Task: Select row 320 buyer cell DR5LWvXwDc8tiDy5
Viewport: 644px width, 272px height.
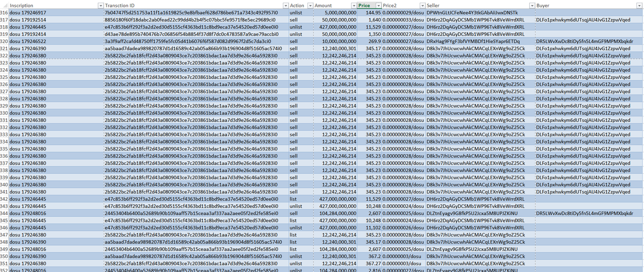Action: [589, 41]
